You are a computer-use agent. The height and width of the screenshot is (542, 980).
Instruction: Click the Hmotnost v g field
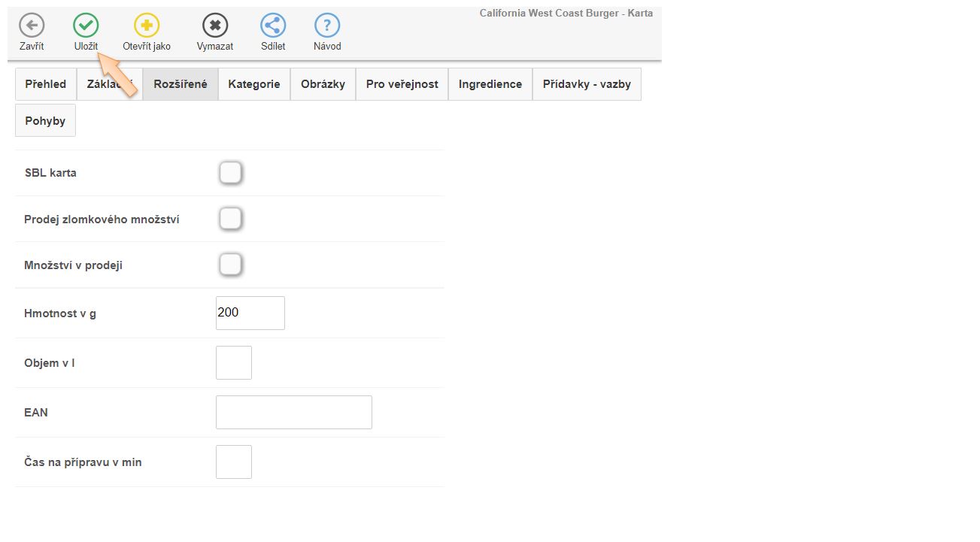[250, 313]
